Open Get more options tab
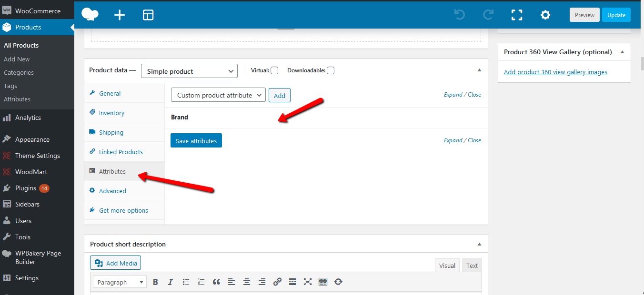Image resolution: width=644 pixels, height=295 pixels. tap(124, 210)
